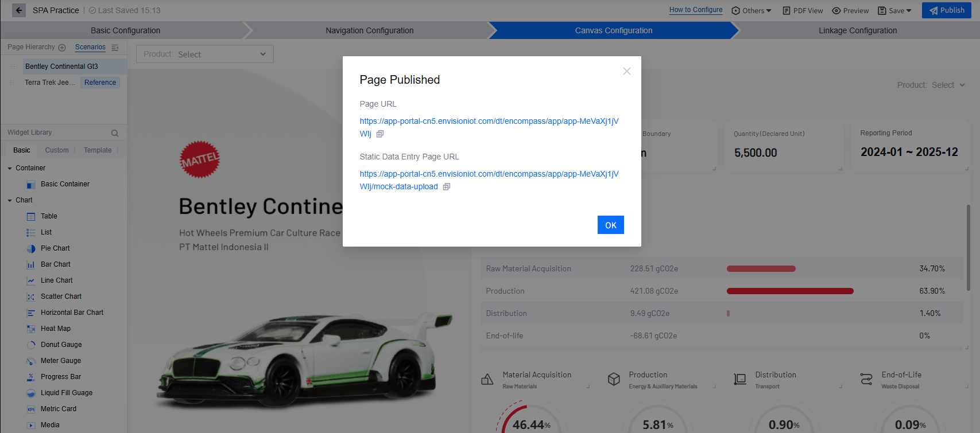Viewport: 980px width, 433px height.
Task: Click the canvas vertical scrollbar
Action: (969, 247)
